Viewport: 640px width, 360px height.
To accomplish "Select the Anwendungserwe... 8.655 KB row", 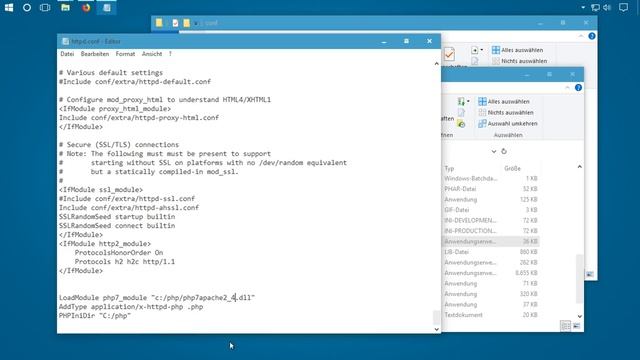I will point(491,273).
